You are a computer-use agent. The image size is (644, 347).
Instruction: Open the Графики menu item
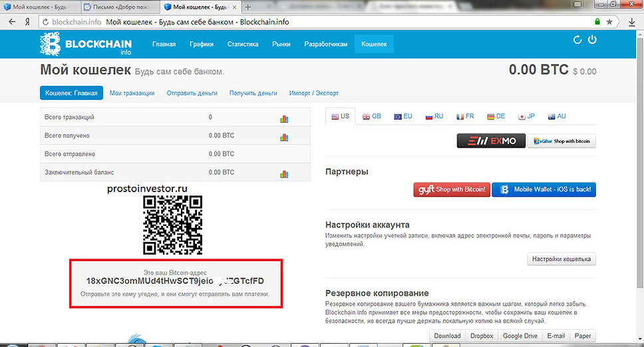(x=201, y=45)
